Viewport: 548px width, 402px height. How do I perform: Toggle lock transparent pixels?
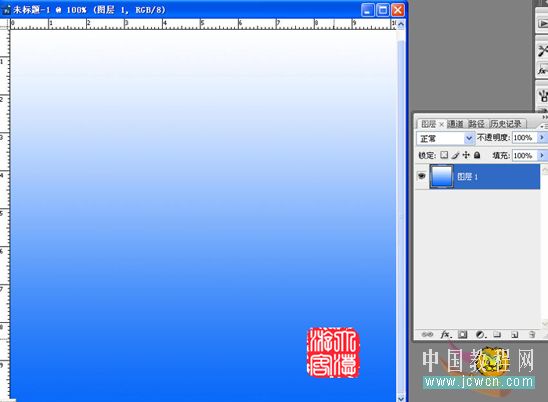(x=444, y=155)
